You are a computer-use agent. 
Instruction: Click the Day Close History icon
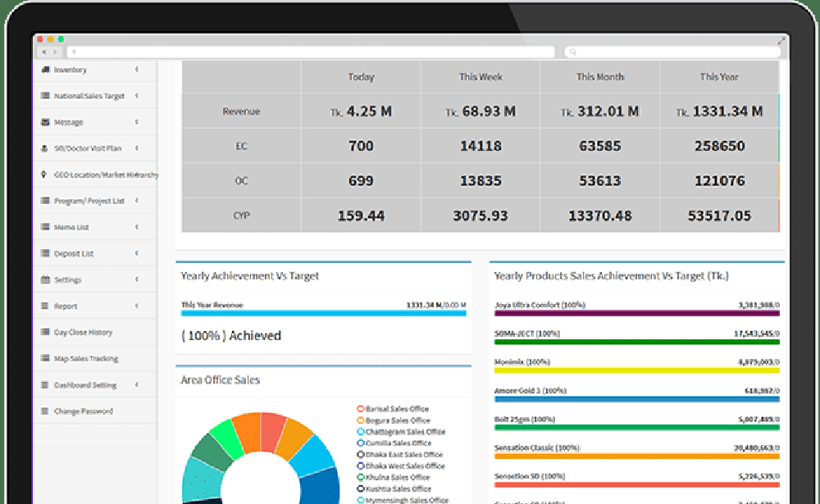pos(45,332)
